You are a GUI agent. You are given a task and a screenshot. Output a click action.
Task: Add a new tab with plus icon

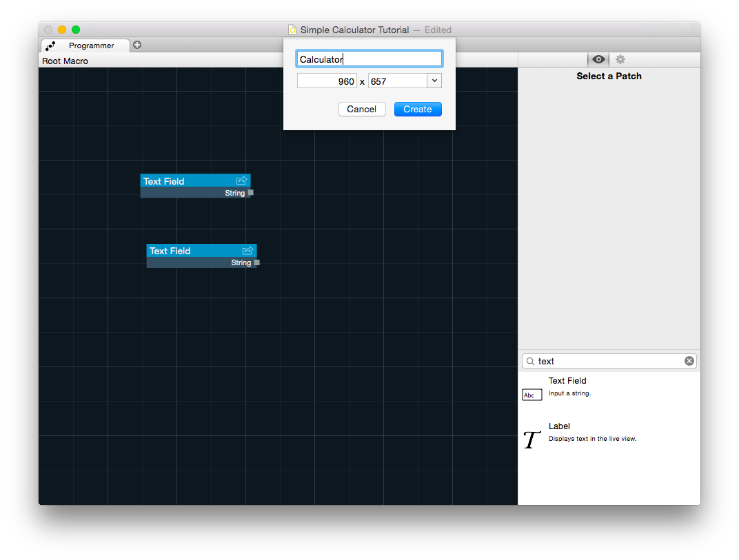pyautogui.click(x=137, y=45)
